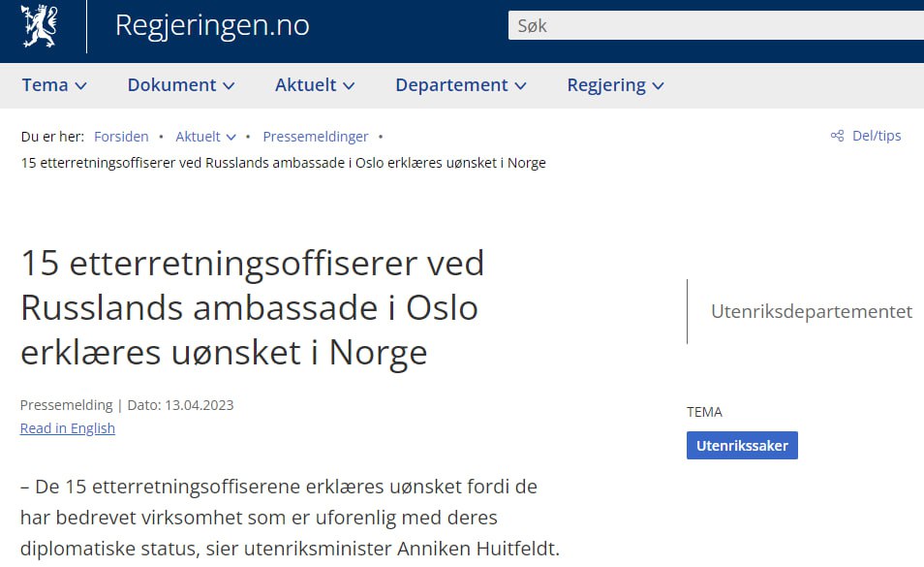The height and width of the screenshot is (567, 924).
Task: Click the Norwegian lion coat of arms logo
Action: pos(39,25)
